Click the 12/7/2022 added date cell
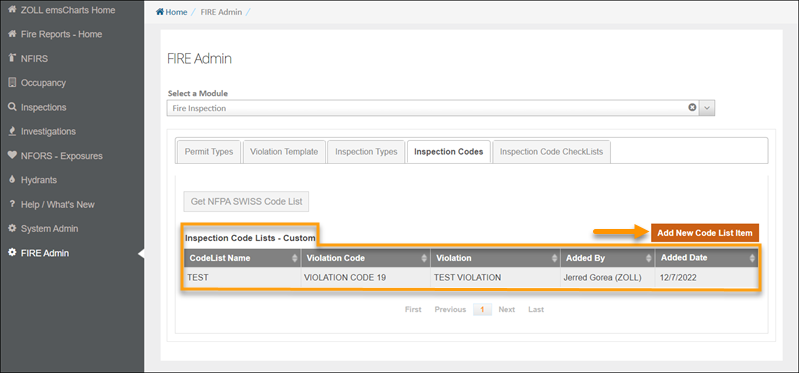This screenshot has width=799, height=373. [x=706, y=278]
